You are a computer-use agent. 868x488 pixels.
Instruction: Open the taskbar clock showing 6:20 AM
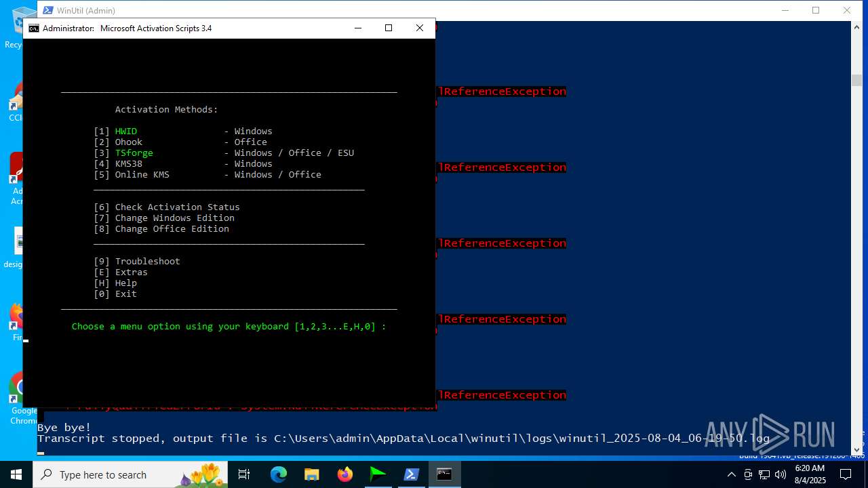(x=810, y=474)
